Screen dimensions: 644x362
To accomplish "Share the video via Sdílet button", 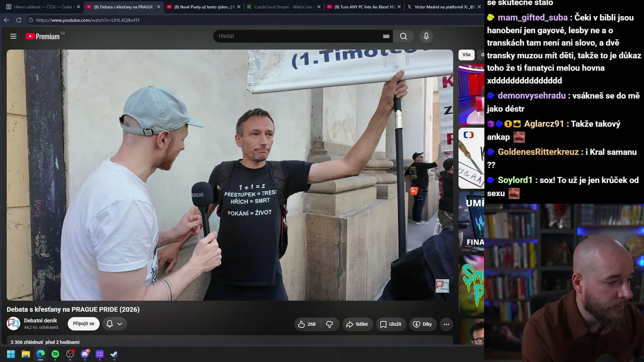I will (x=357, y=324).
